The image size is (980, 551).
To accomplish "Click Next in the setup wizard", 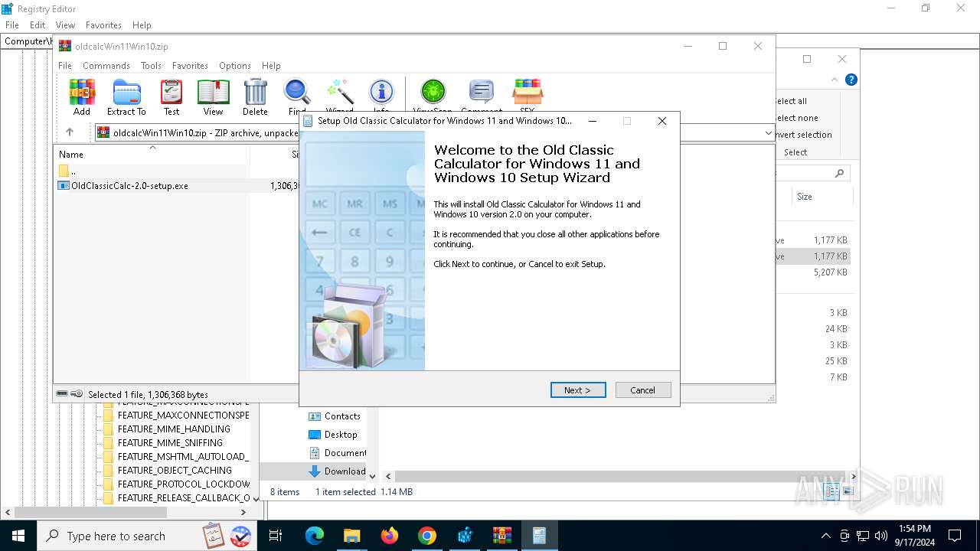I will point(578,390).
